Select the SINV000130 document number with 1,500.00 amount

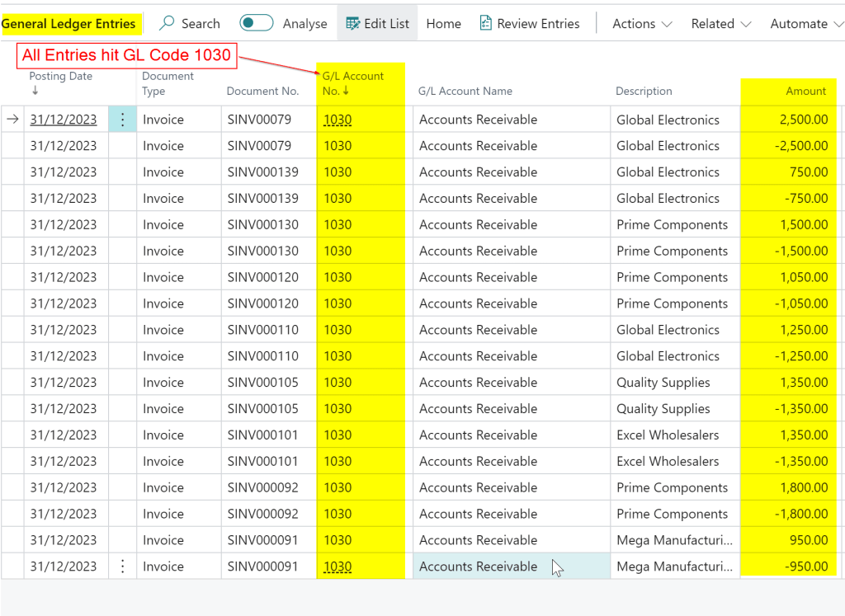coord(263,225)
